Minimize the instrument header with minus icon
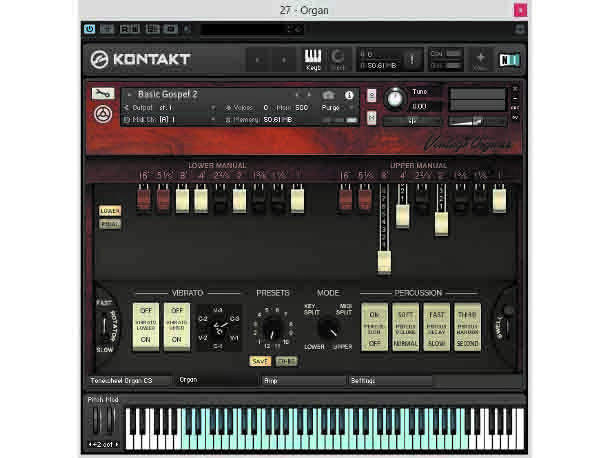This screenshot has width=610, height=458. 515,99
